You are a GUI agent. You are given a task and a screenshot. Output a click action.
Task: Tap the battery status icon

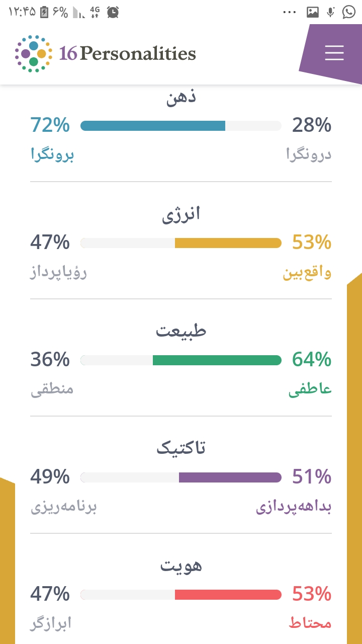click(x=44, y=13)
